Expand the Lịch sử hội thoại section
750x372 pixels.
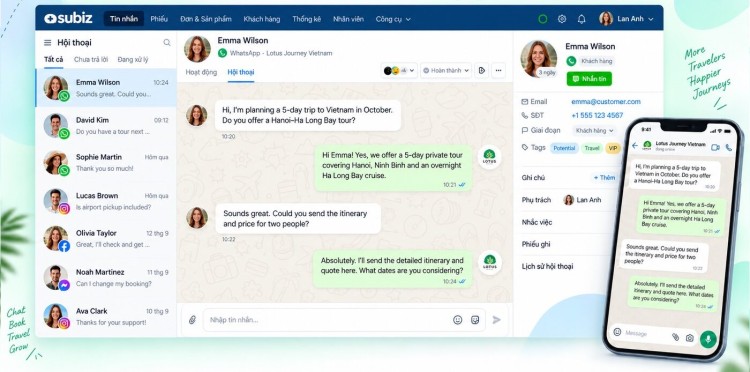(x=547, y=266)
